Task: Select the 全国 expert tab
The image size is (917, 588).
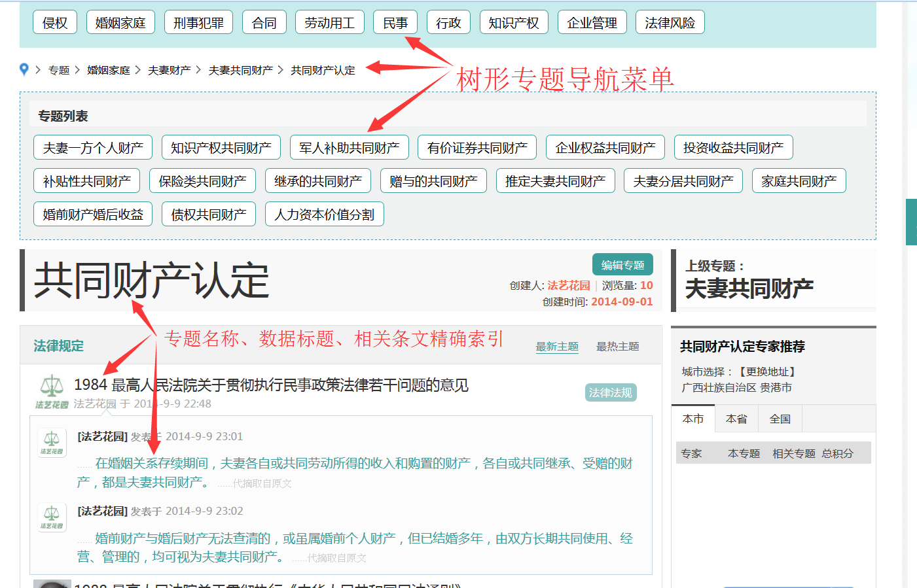Action: (780, 419)
